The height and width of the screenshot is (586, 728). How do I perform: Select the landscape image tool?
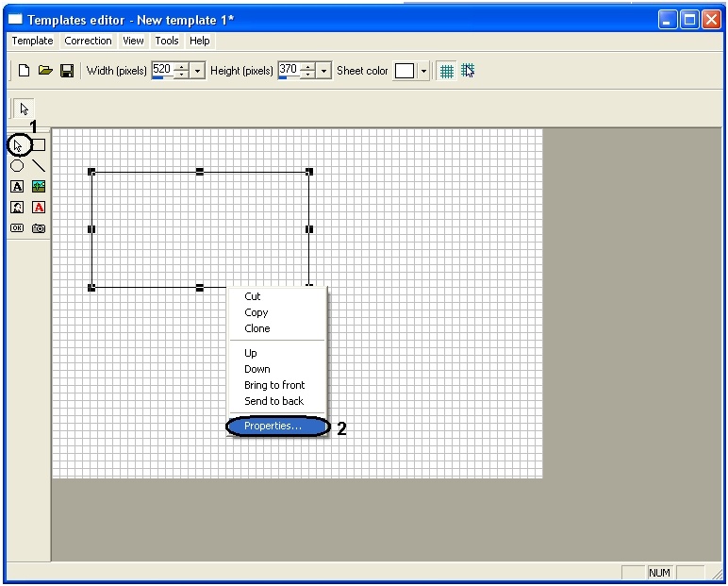pos(39,187)
